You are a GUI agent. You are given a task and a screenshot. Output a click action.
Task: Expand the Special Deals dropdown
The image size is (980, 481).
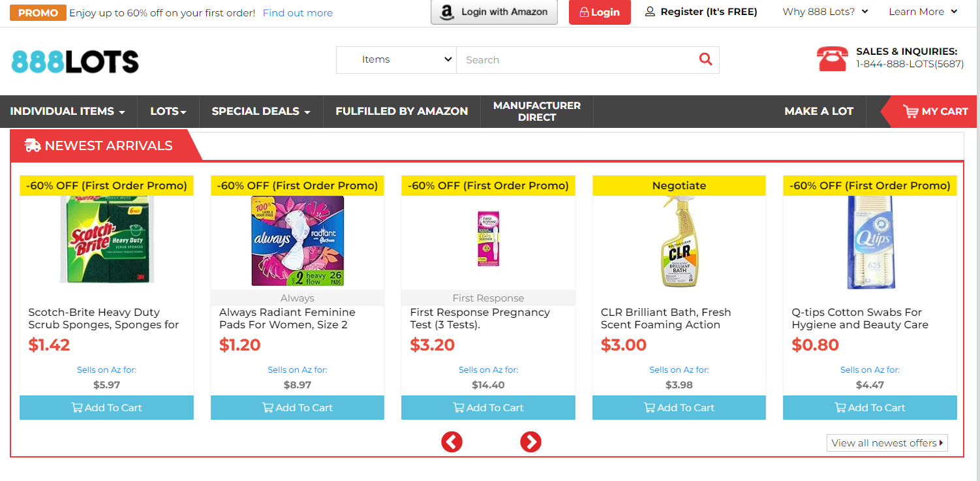[x=260, y=112]
